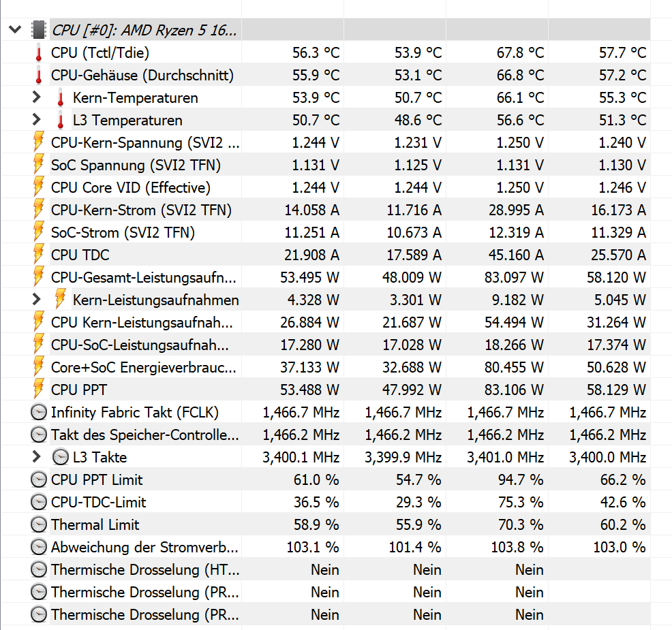Click the 83.097 W maximum power value
The height and width of the screenshot is (630, 672).
click(x=514, y=277)
